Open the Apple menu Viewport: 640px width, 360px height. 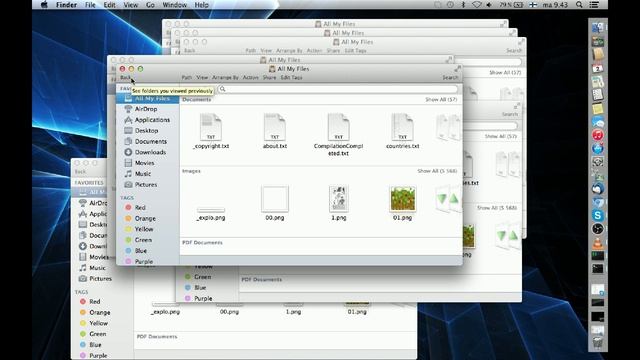pos(44,5)
